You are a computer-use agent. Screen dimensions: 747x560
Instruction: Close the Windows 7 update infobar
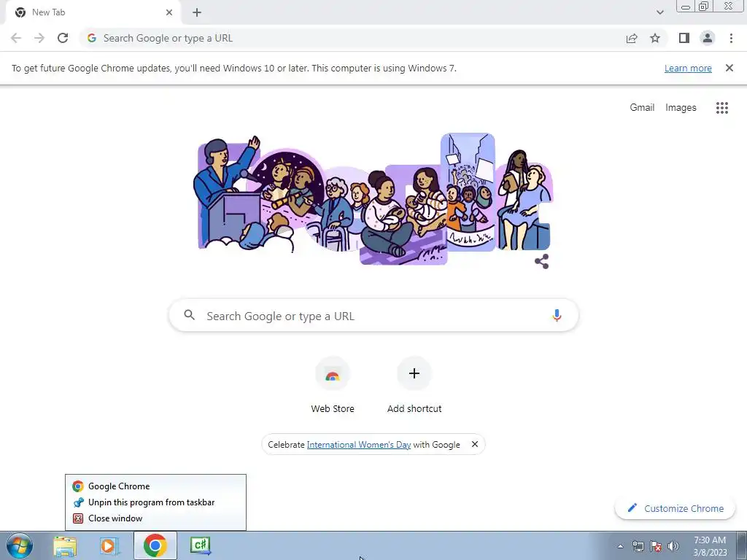[x=729, y=68]
